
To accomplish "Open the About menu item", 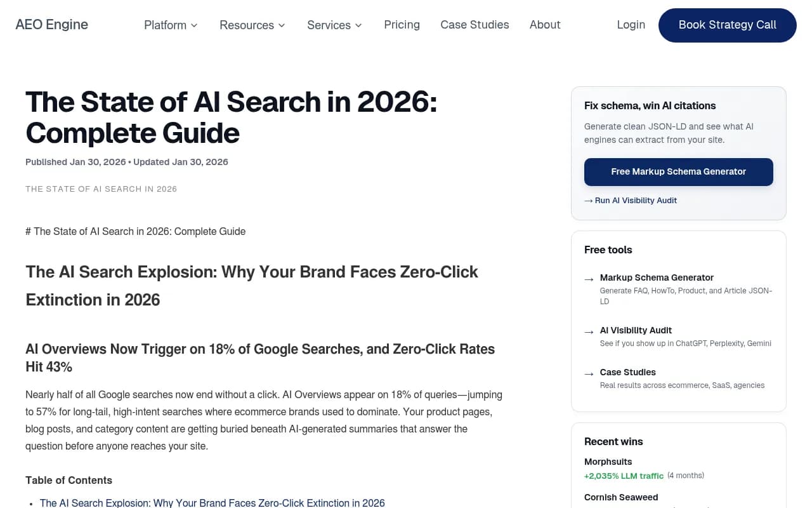I will pos(545,25).
